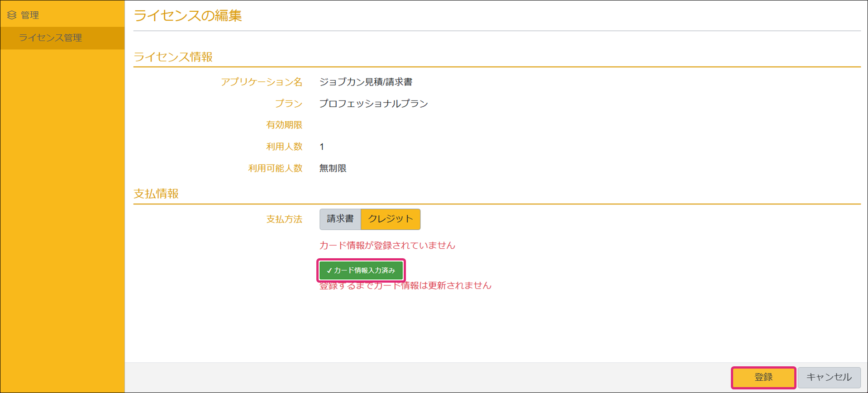Click the カード情報が登録されていません warning text

coord(387,246)
